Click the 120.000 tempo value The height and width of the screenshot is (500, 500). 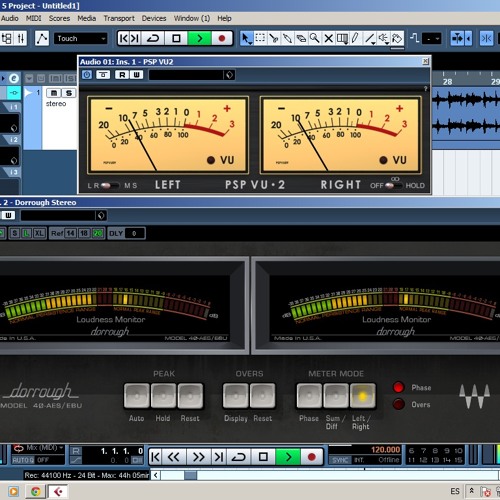point(385,450)
